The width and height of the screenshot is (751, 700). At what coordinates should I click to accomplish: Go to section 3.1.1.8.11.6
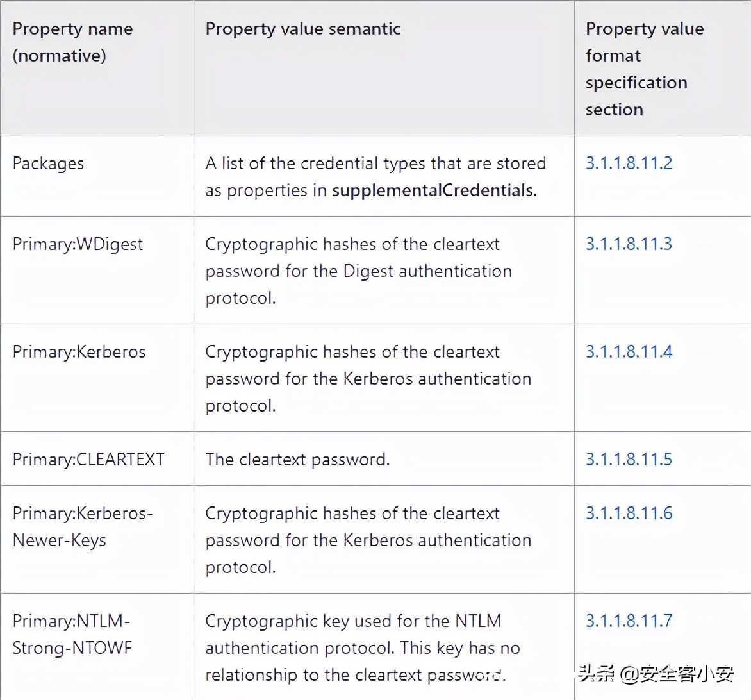tap(629, 513)
